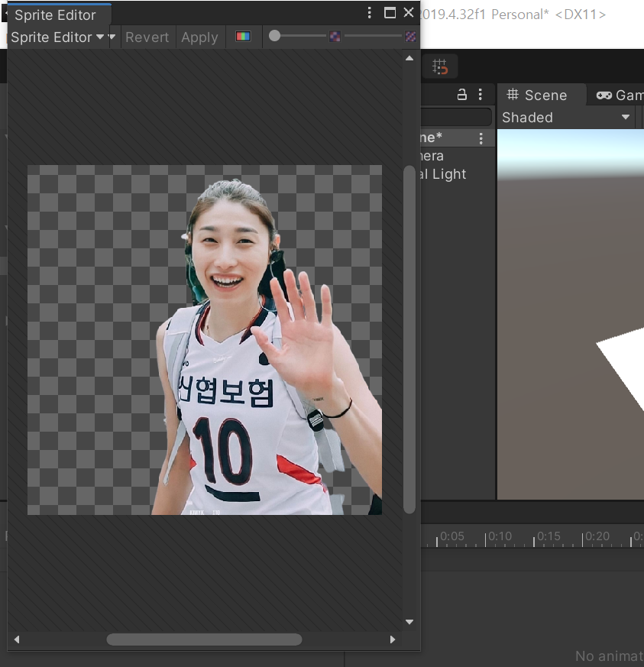The image size is (644, 667).
Task: Click the sprite image thumbnail in the editor
Action: [x=205, y=340]
